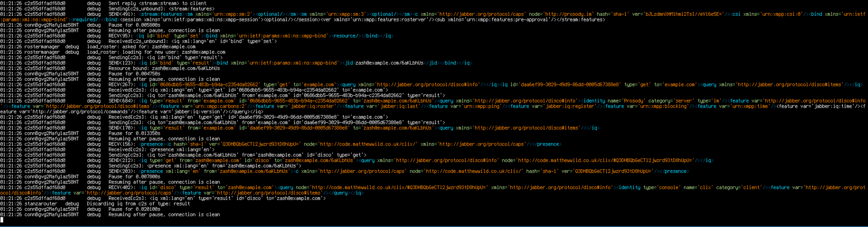Click the 'Pause for 0.005800s' message
Image resolution: width=868 pixels, height=227 pixels.
coord(134,25)
